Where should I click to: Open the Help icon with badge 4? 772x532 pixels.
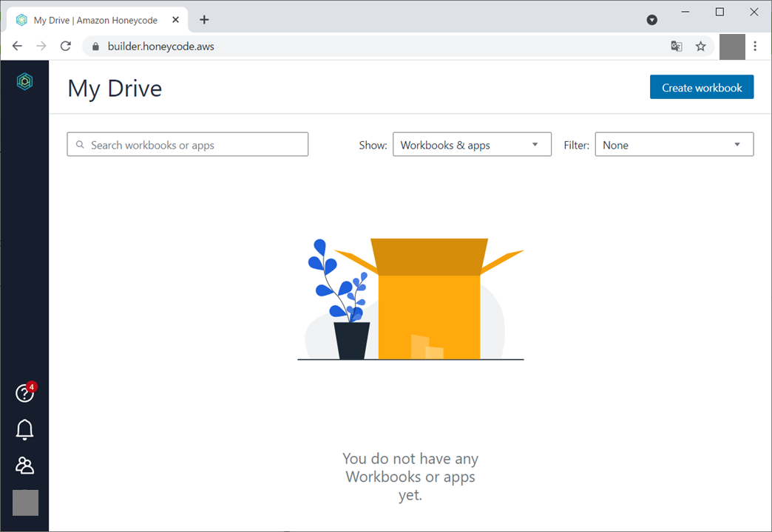pyautogui.click(x=25, y=392)
